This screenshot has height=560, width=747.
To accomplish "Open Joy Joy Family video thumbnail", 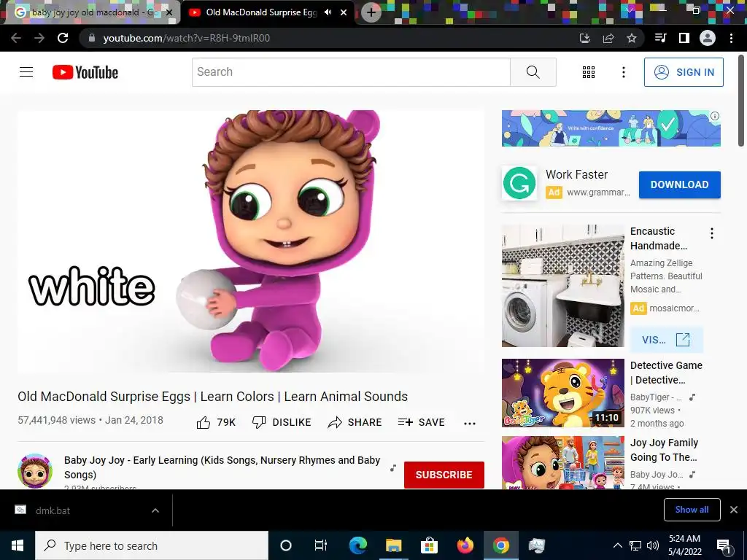I will point(562,462).
